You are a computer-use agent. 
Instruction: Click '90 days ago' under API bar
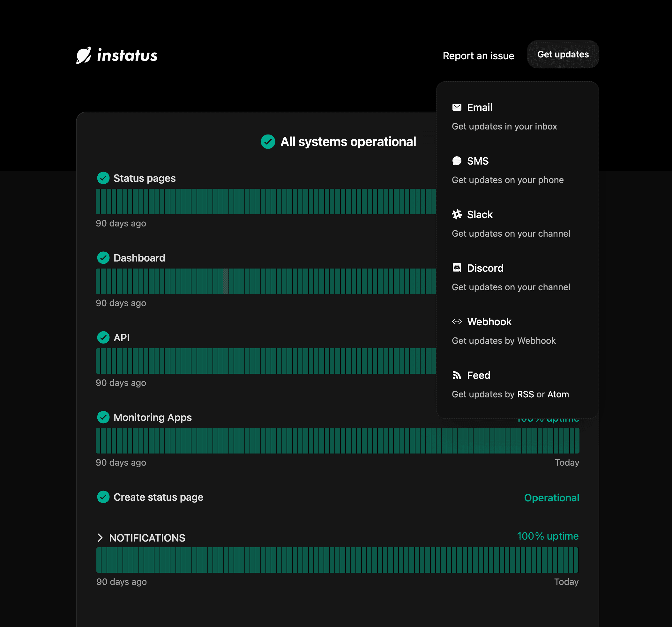[x=121, y=383]
